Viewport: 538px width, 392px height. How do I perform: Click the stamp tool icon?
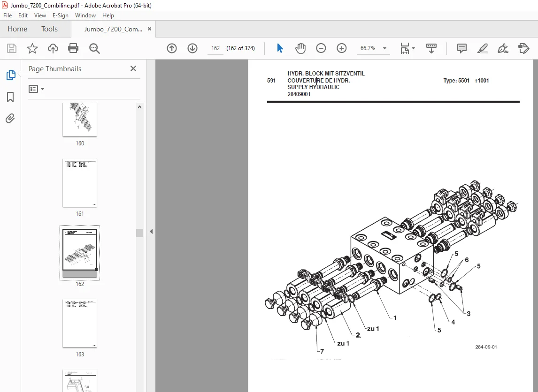523,48
